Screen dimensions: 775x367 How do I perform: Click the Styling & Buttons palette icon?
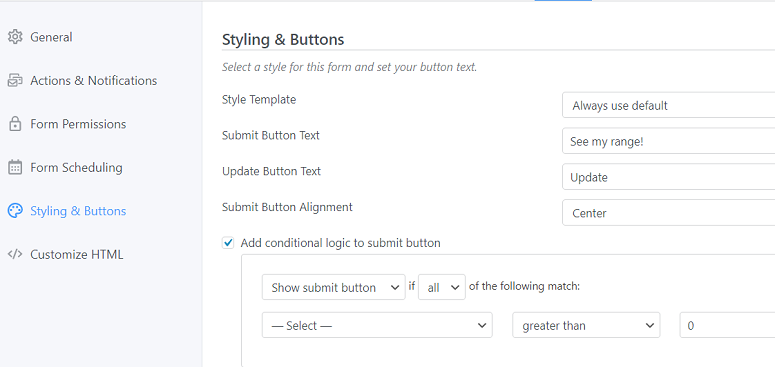click(x=15, y=211)
